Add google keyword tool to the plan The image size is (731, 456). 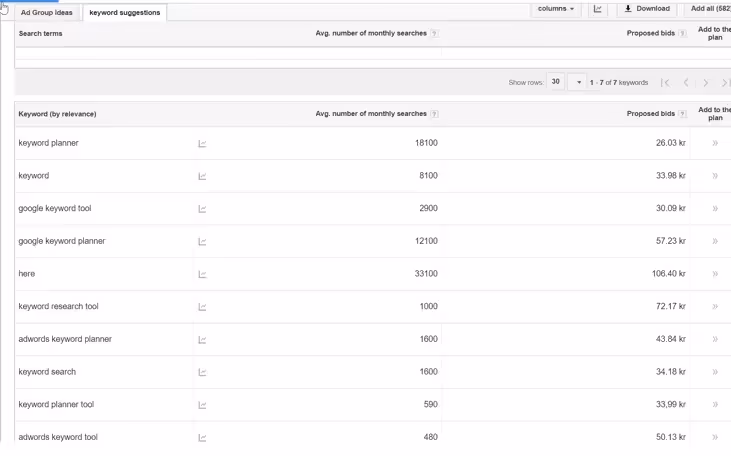(715, 208)
